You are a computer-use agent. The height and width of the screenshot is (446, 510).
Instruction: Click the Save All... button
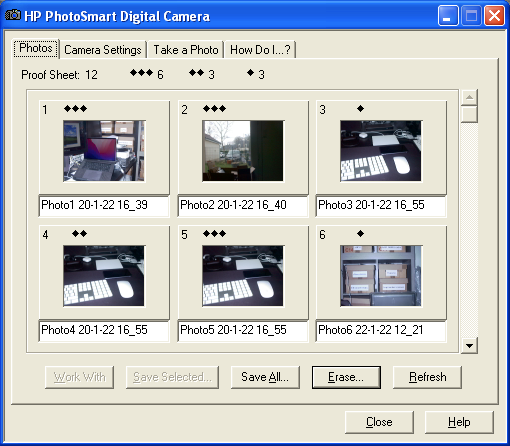(x=265, y=377)
